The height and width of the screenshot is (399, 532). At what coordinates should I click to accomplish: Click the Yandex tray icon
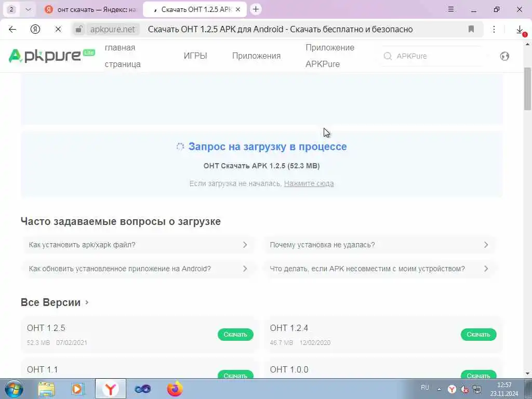[x=452, y=390]
